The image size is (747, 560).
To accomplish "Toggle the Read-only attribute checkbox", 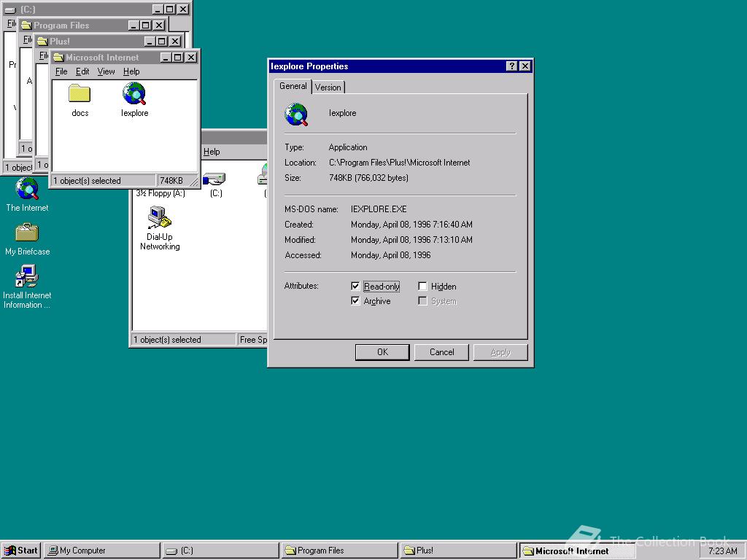I will coord(355,286).
